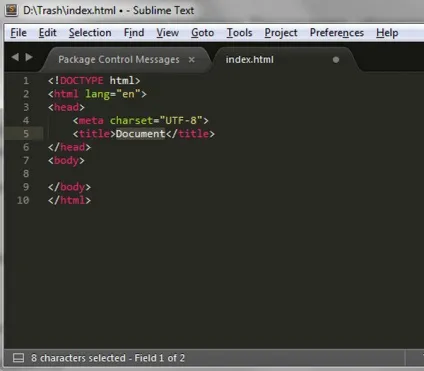This screenshot has width=424, height=371.
Task: Open the Selection menu
Action: pos(90,33)
